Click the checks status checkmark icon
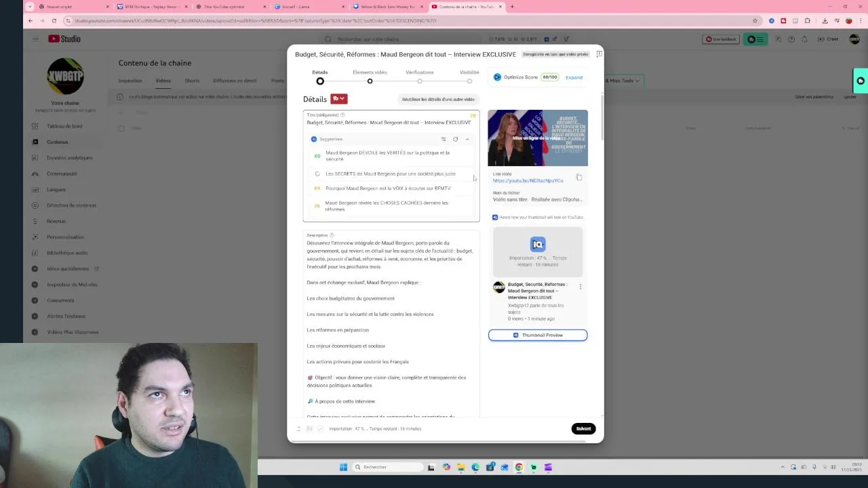The image size is (868, 488). pyautogui.click(x=320, y=428)
